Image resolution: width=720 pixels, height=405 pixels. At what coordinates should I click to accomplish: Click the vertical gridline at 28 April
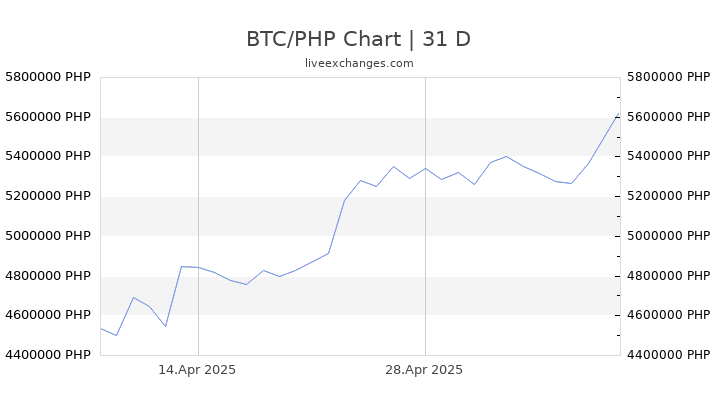(x=425, y=216)
